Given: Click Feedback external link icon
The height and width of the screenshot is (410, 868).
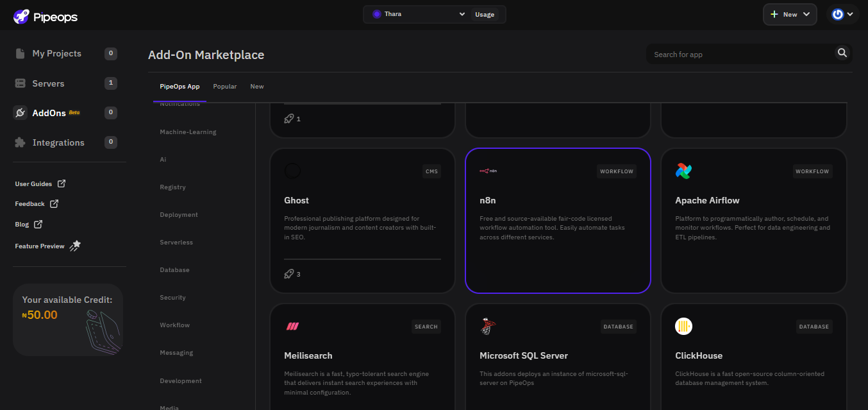Looking at the screenshot, I should (x=54, y=203).
